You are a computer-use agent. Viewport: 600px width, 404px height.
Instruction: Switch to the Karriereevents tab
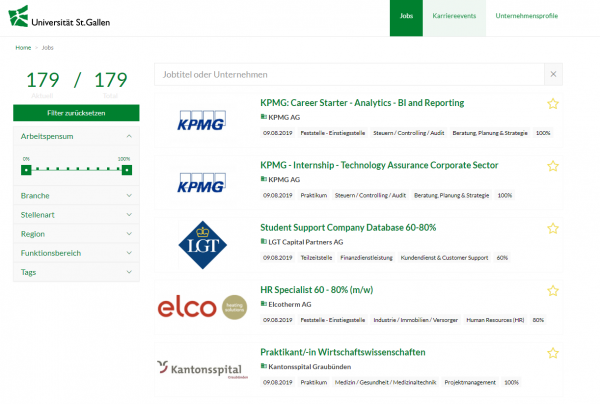[x=454, y=18]
